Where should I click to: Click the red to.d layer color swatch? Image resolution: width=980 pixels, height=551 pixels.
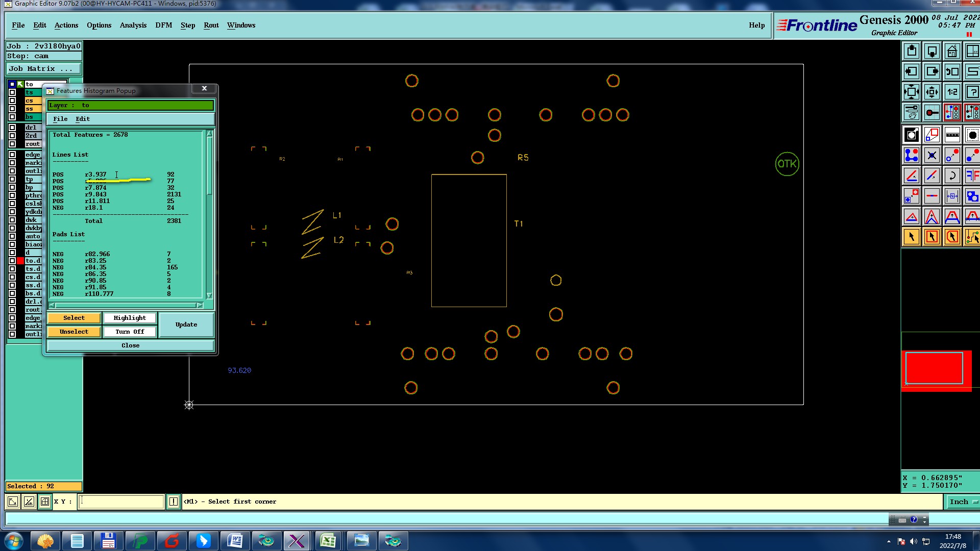(x=20, y=261)
